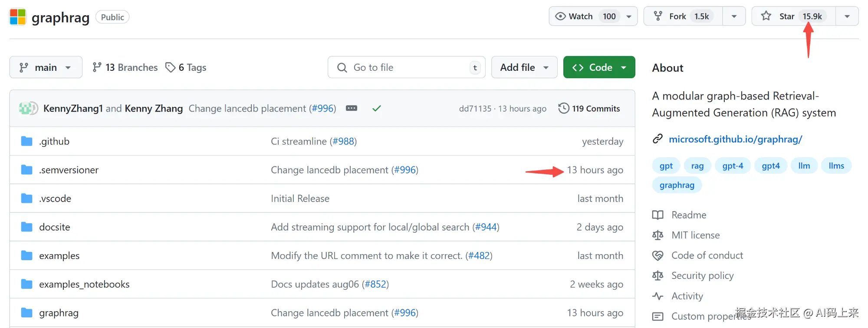Click the Star icon to star the repo
The image size is (868, 328).
(x=766, y=17)
